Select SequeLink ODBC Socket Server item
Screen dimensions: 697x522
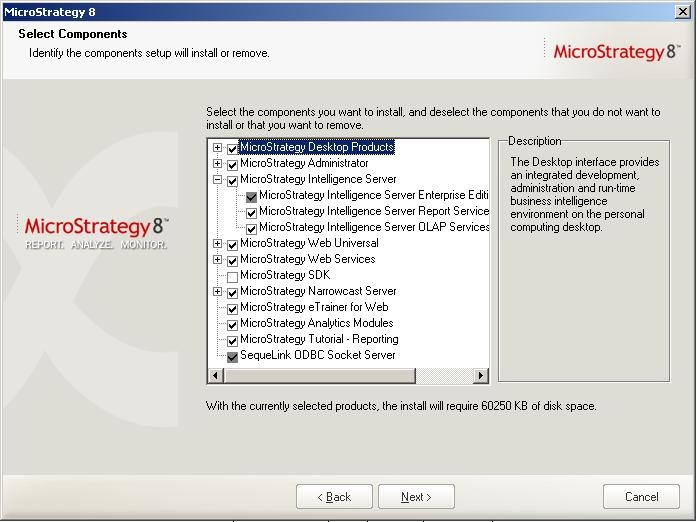point(317,356)
